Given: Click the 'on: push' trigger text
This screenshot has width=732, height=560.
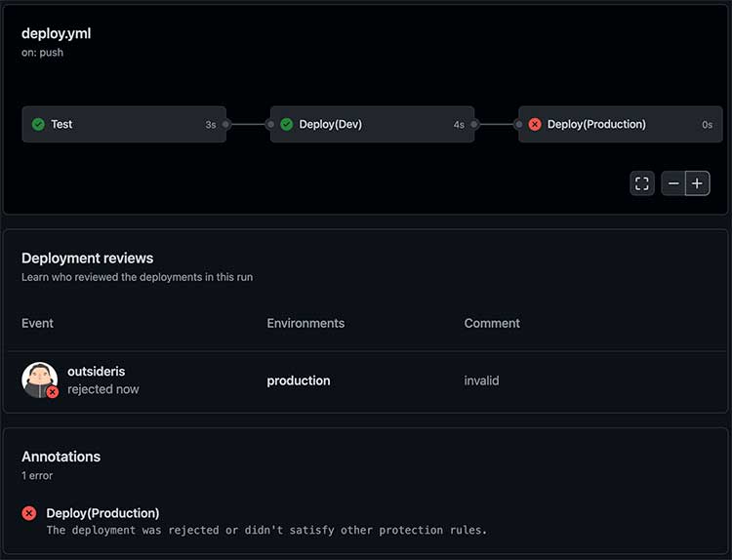Looking at the screenshot, I should (x=42, y=53).
